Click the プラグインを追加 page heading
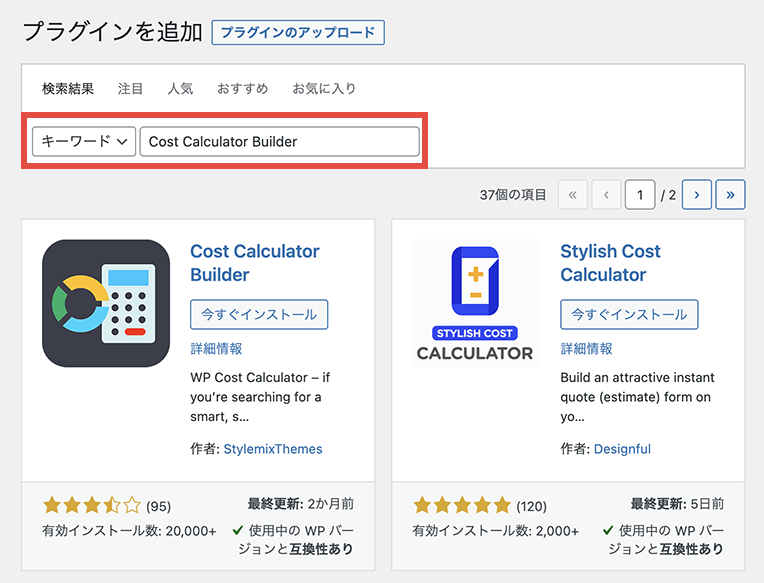 [x=113, y=32]
